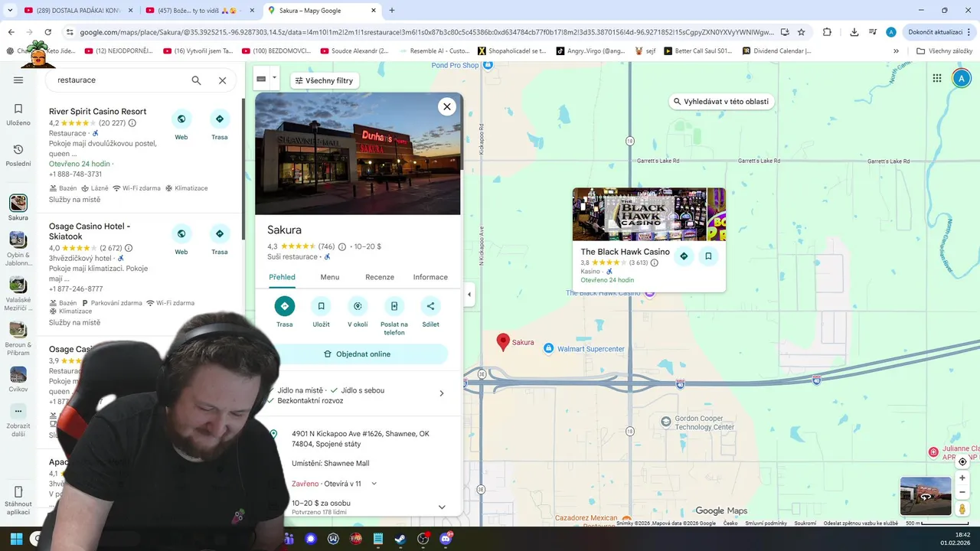Viewport: 980px width, 551px height.
Task: Open the info icon next to River Spirit reviews
Action: click(x=132, y=123)
